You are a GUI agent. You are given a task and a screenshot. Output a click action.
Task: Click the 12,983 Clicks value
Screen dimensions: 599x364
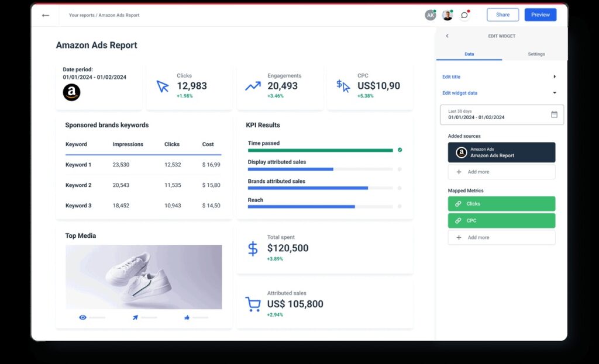click(x=192, y=86)
